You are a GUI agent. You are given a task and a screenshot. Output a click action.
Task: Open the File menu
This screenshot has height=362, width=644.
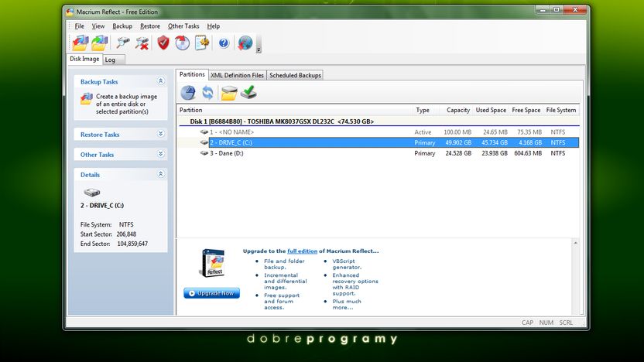(x=79, y=26)
